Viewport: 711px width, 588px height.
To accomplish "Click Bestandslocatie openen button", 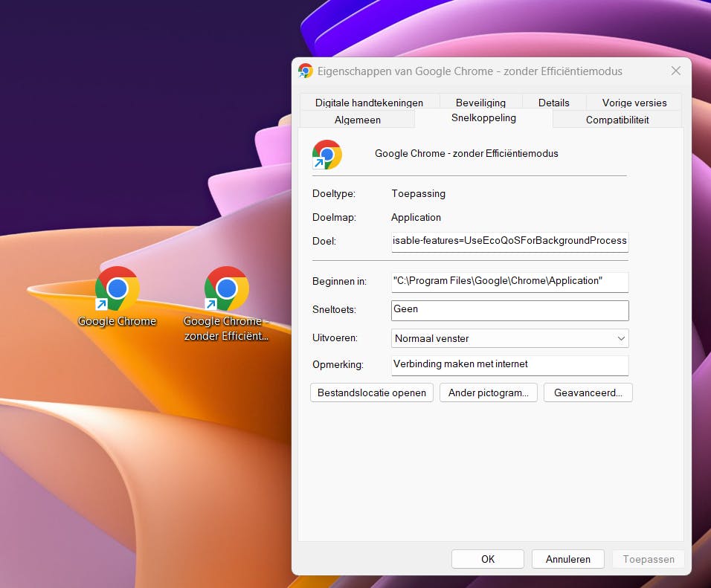I will tap(372, 392).
